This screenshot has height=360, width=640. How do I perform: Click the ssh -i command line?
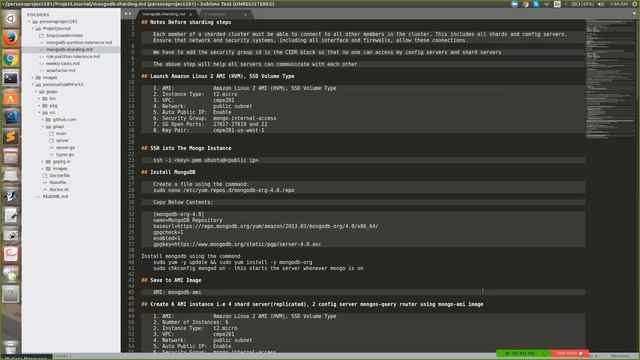coord(206,160)
